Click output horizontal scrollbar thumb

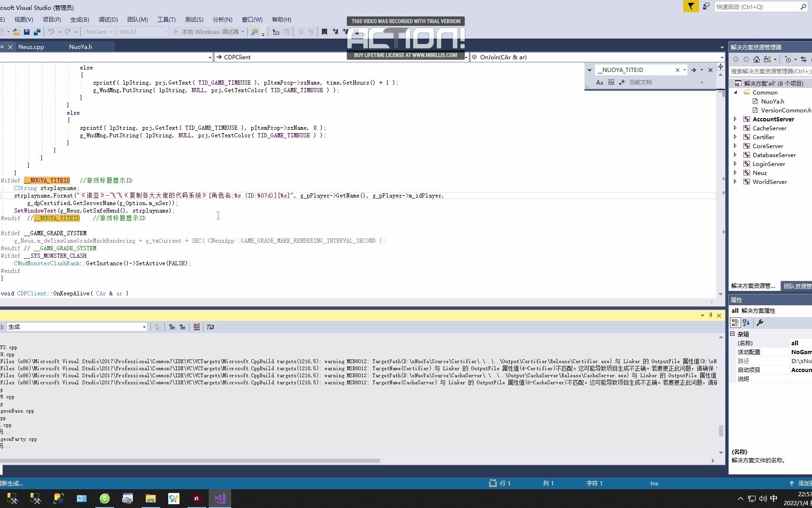click(190, 461)
